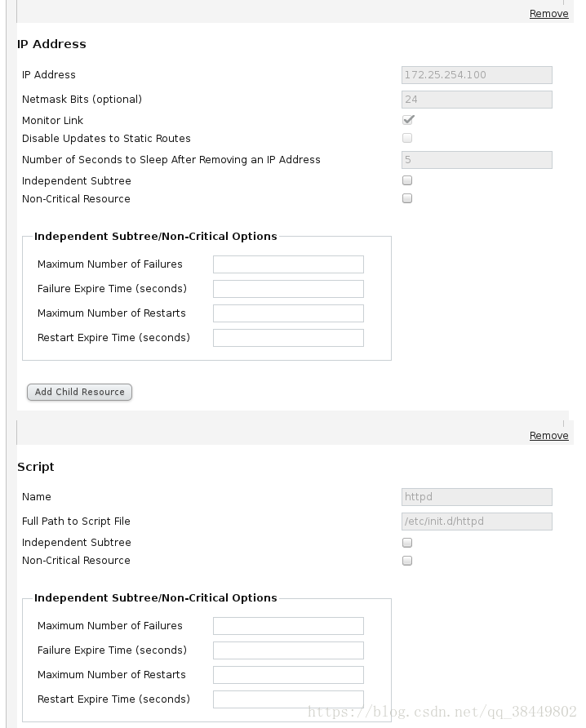Check Independent Subtree under IP Address
Image resolution: width=586 pixels, height=728 pixels.
407,180
